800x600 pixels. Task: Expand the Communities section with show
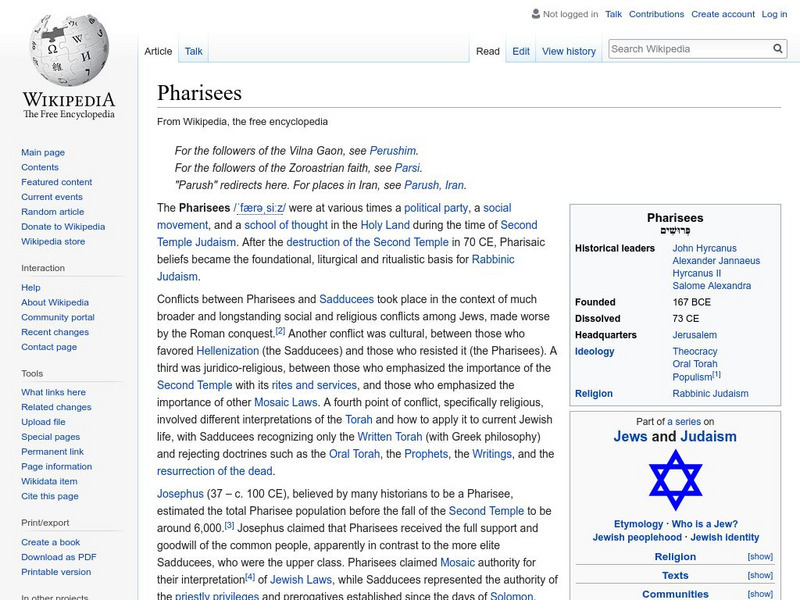760,594
